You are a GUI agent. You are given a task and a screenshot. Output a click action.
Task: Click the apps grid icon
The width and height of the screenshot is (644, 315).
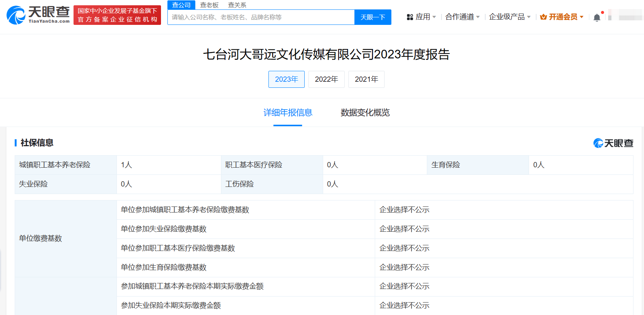coord(410,17)
